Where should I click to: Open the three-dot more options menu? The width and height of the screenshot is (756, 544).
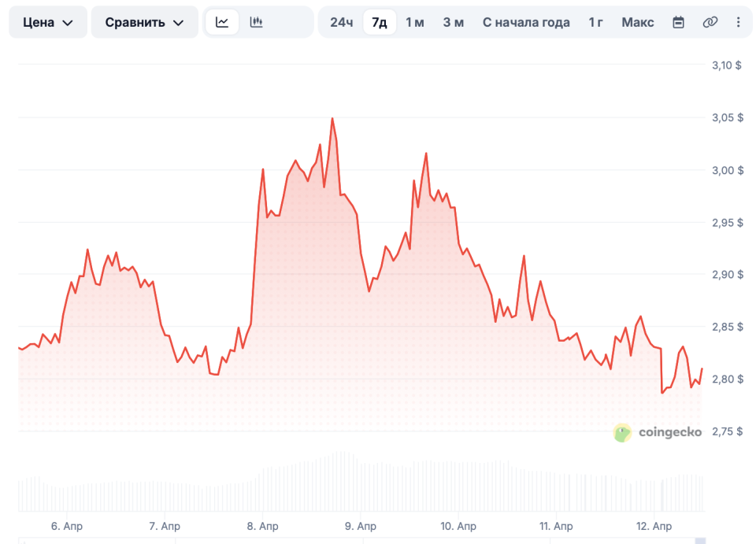(x=738, y=22)
